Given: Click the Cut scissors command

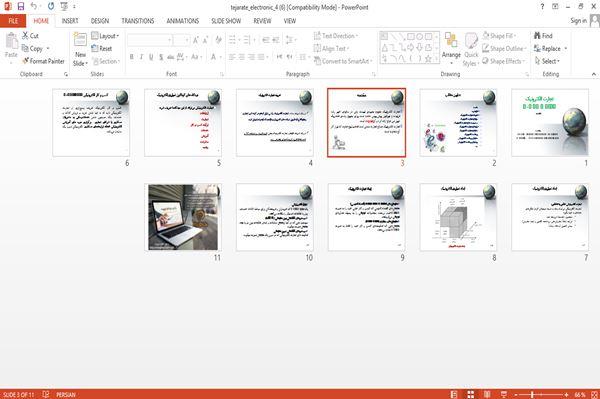Looking at the screenshot, I should [x=30, y=36].
